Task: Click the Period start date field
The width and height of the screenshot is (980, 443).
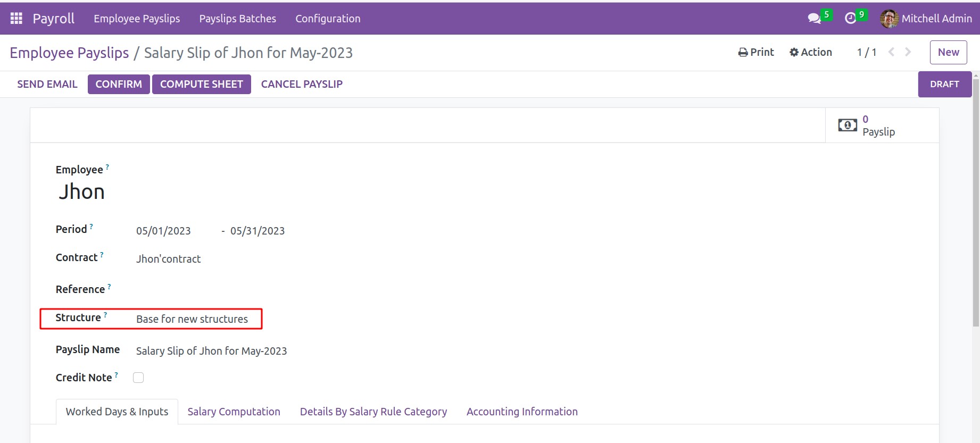Action: [x=163, y=231]
